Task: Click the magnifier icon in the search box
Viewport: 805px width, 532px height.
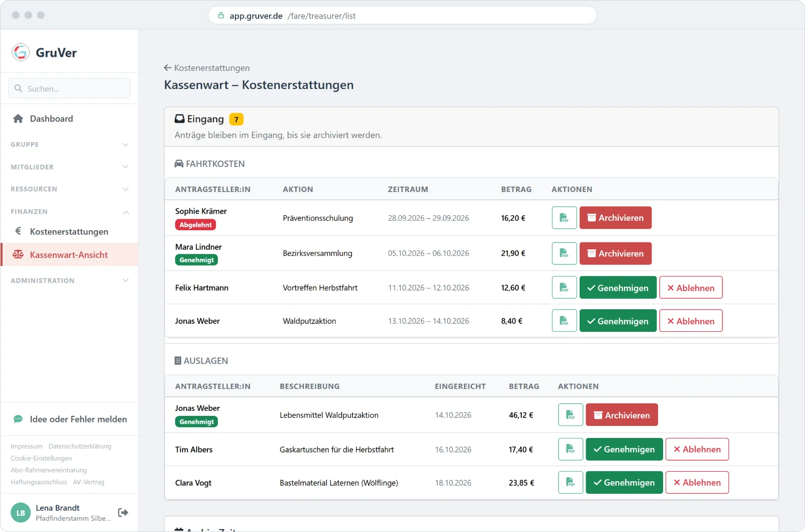Action: pyautogui.click(x=18, y=88)
